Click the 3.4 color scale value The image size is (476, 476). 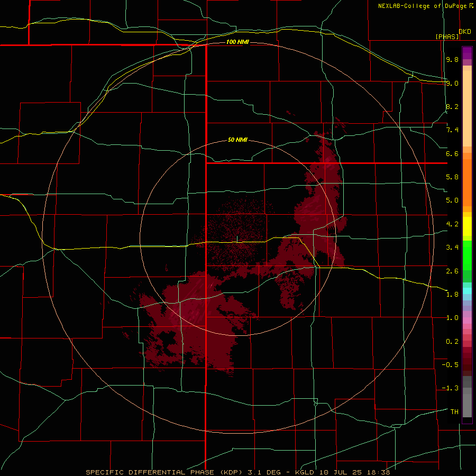[x=452, y=248]
